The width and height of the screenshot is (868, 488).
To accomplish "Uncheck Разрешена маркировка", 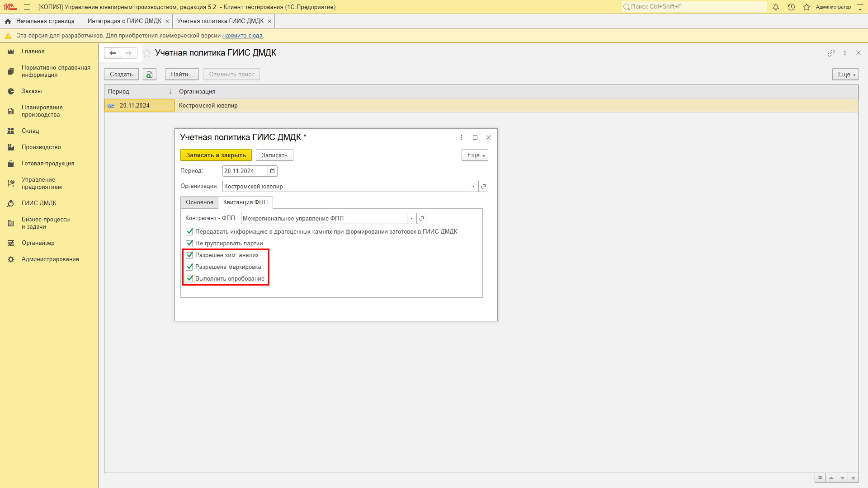I will [x=189, y=267].
